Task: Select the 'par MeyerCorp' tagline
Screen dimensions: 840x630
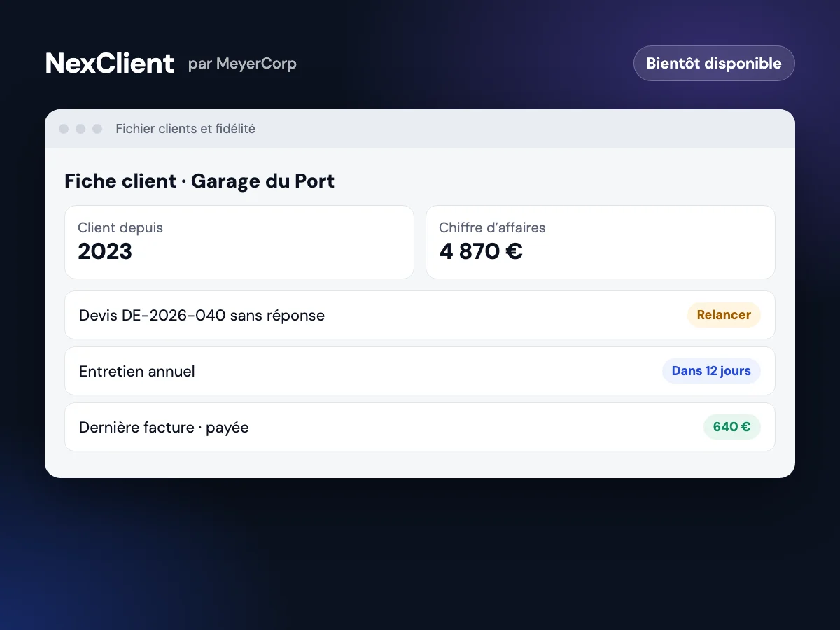Action: click(242, 64)
